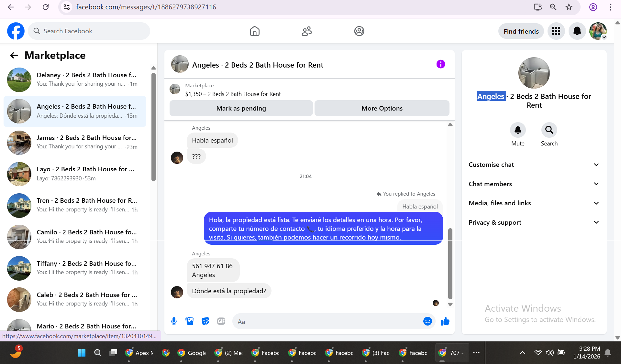Screen dimensions: 621x364
Task: Open the Groups icon in top navigation
Action: pos(359,31)
